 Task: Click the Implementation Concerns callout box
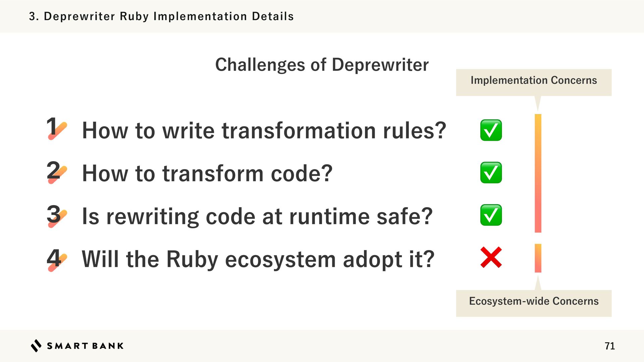[x=533, y=82]
